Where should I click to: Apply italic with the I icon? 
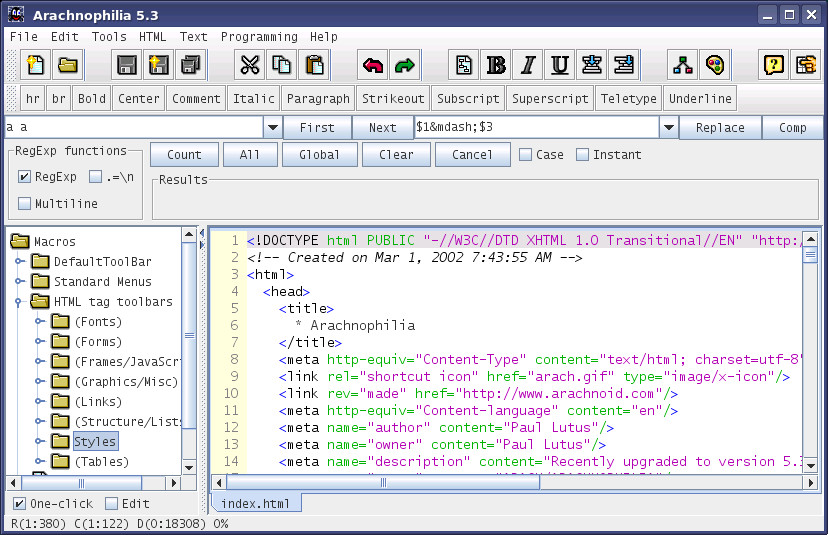528,65
